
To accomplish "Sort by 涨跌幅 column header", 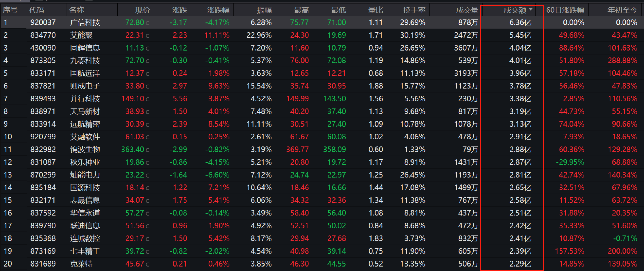I will pyautogui.click(x=218, y=10).
